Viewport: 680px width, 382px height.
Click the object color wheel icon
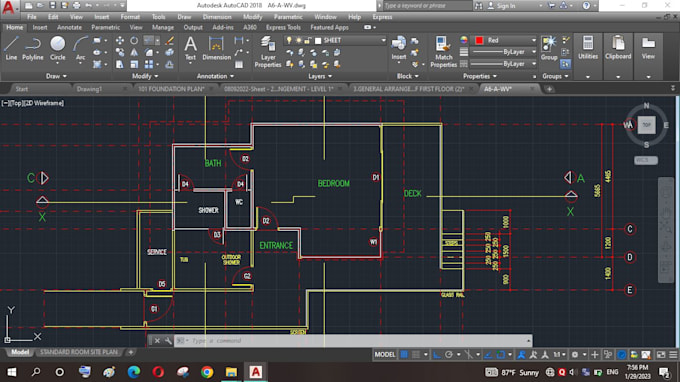coord(464,40)
